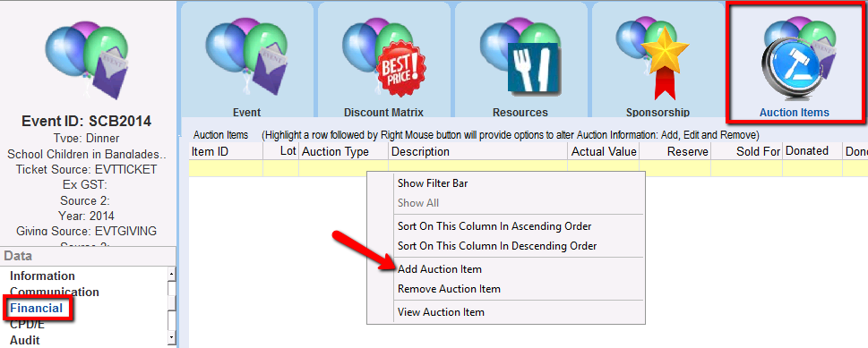Select Audit in the Data list

point(24,340)
